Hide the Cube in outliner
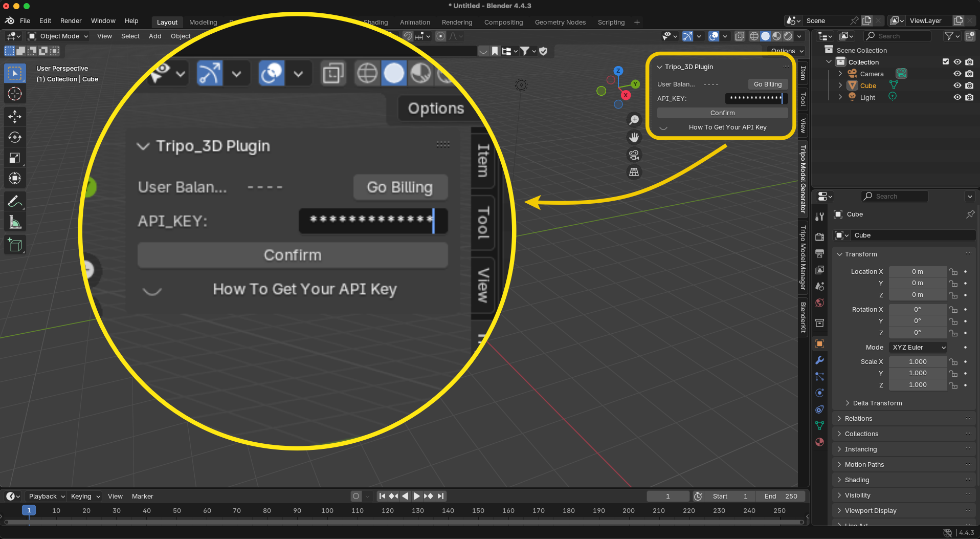The image size is (980, 539). tap(957, 85)
